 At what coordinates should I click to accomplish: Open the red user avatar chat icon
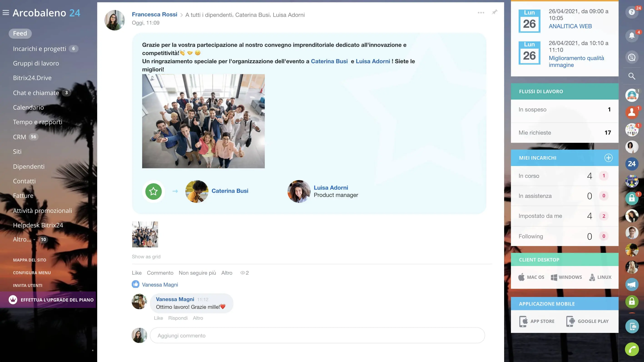pos(632,112)
